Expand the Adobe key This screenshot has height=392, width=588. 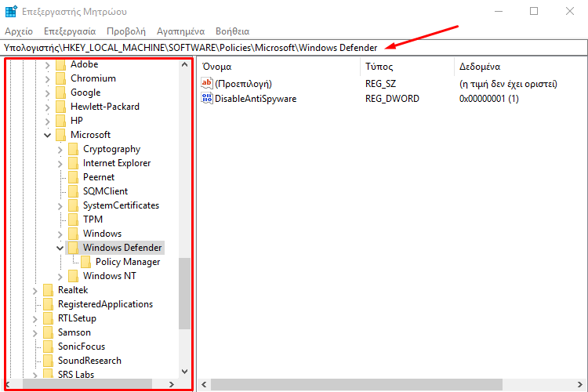[x=47, y=65]
